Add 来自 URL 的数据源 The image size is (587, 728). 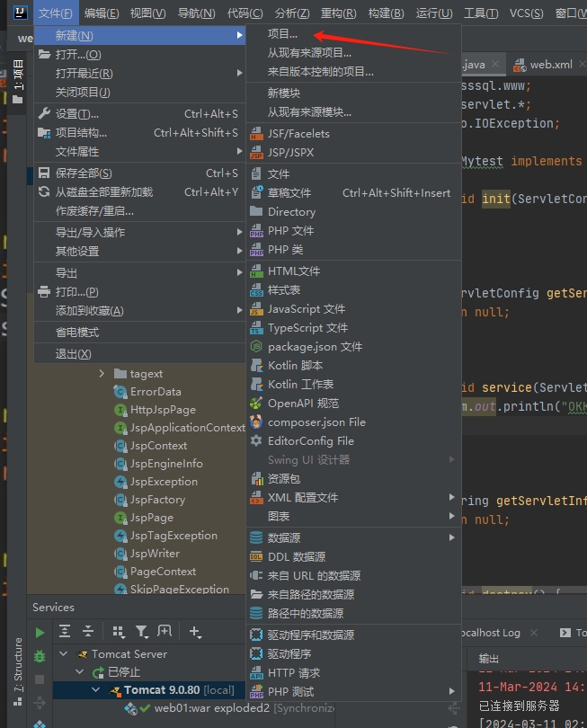(x=353, y=576)
